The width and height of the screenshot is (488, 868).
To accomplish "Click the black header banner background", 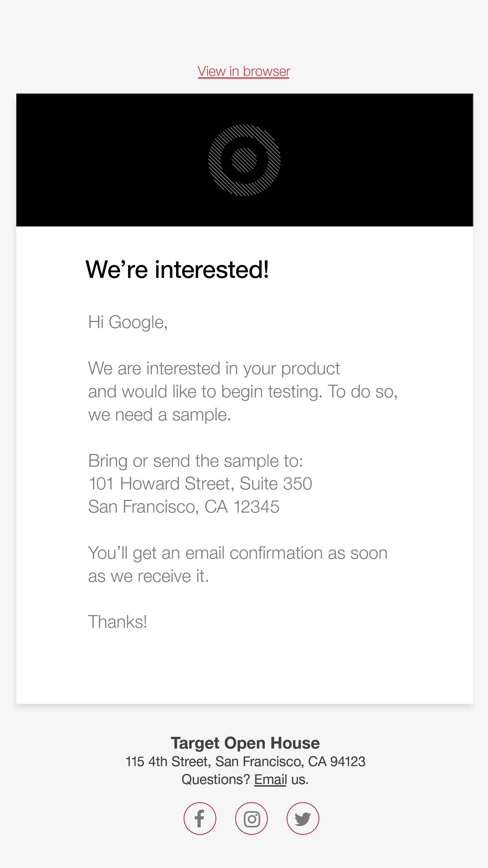I will pyautogui.click(x=101, y=160).
